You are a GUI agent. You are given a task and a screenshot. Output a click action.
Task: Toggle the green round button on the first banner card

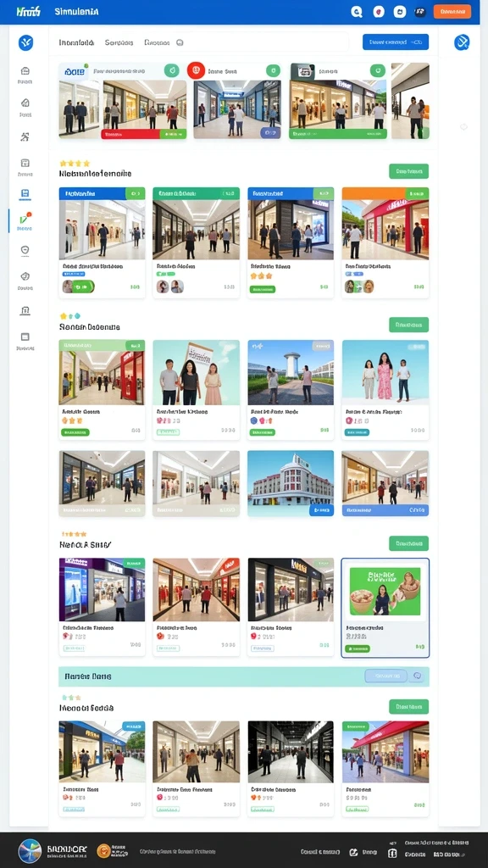[x=171, y=70]
